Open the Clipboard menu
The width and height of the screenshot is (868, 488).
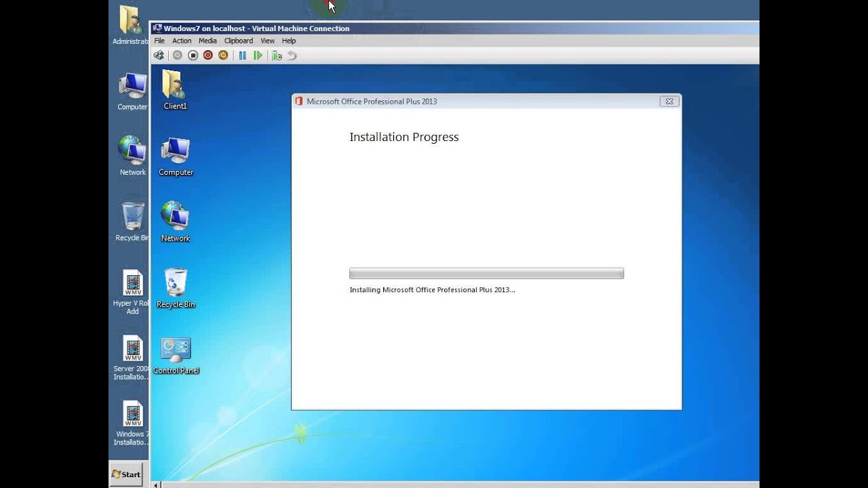239,41
